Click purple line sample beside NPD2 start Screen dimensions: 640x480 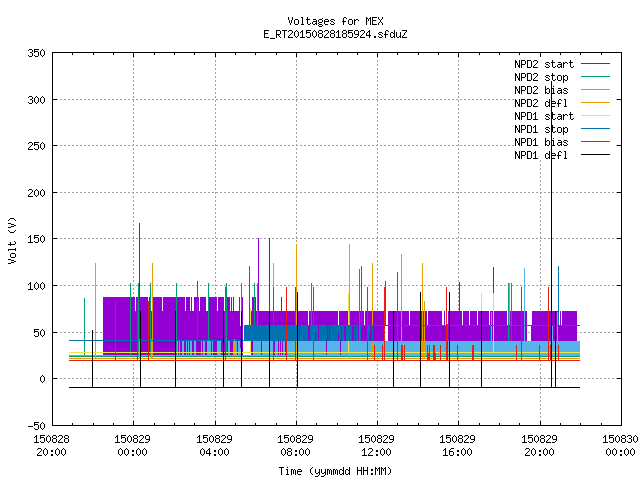coord(595,64)
